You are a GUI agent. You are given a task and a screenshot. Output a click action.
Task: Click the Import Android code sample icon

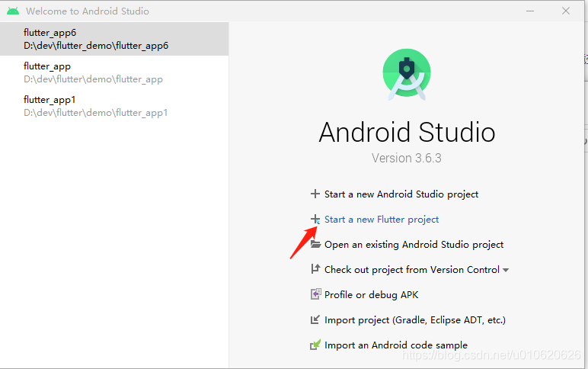pos(315,345)
